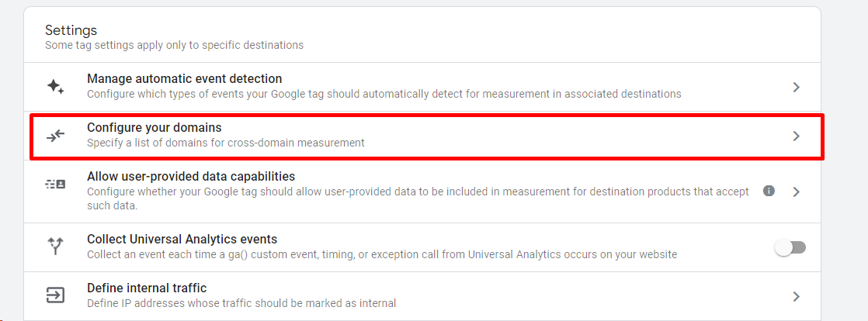
Task: Click the merging arrows icon for domains
Action: tap(55, 136)
